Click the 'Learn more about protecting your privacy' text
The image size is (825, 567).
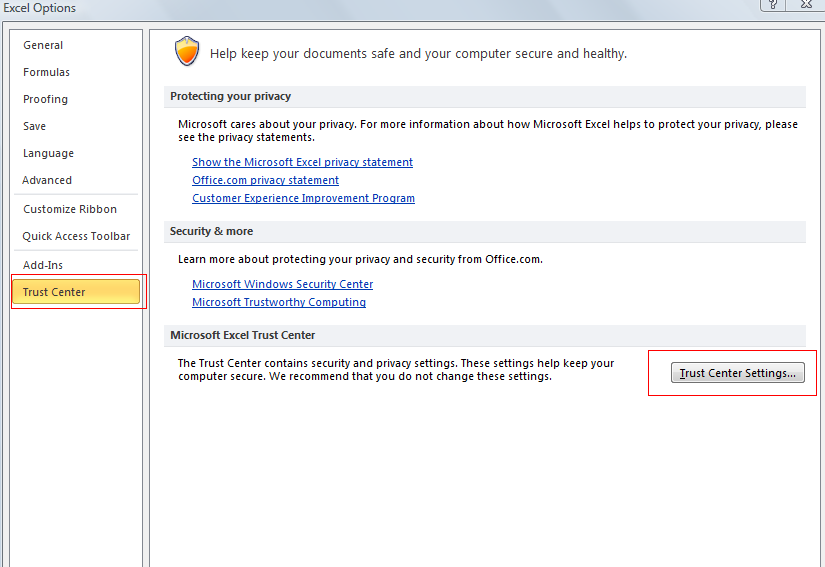(x=360, y=259)
